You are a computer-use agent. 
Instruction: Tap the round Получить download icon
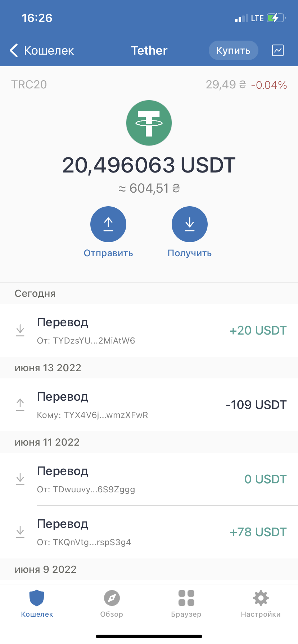click(x=190, y=224)
